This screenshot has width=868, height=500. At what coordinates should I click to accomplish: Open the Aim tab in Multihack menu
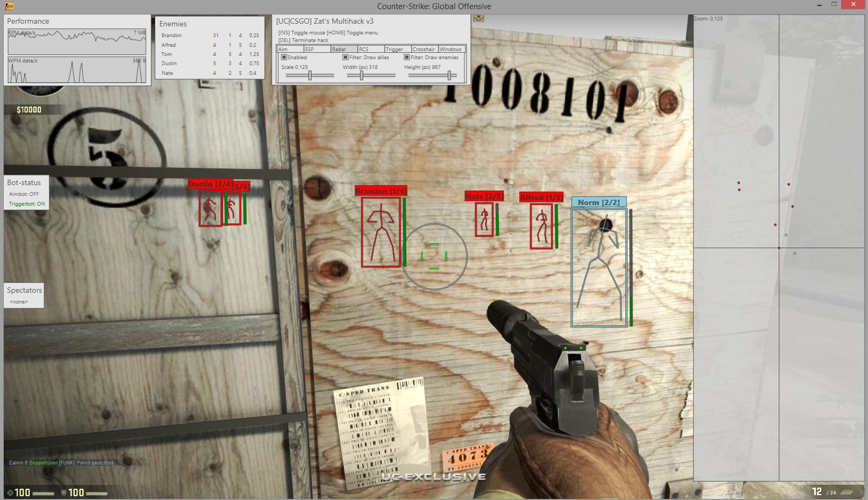(x=290, y=49)
